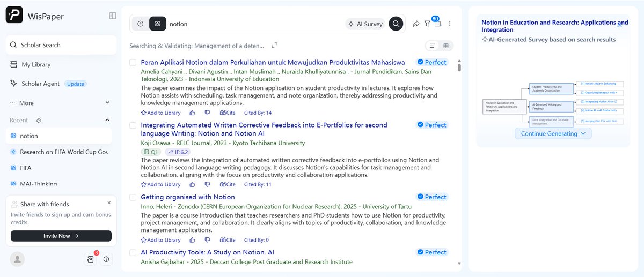
Task: Open Scholar Search in sidebar
Action: [61, 45]
